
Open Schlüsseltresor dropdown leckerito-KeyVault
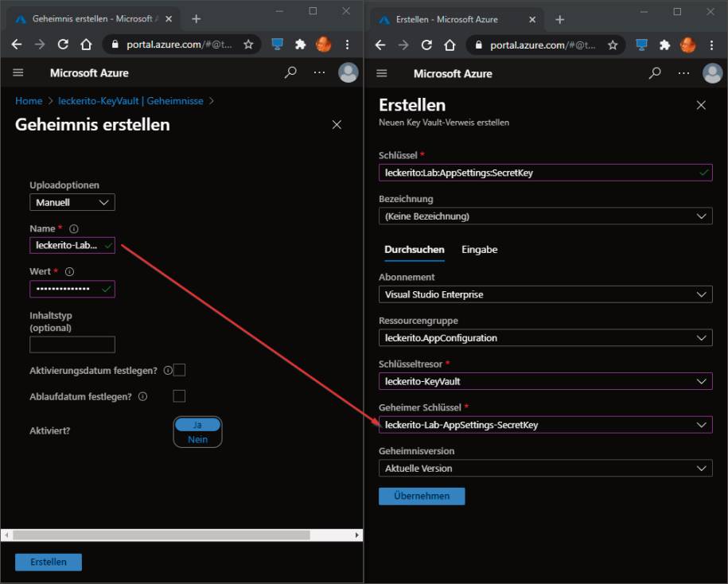(x=546, y=382)
